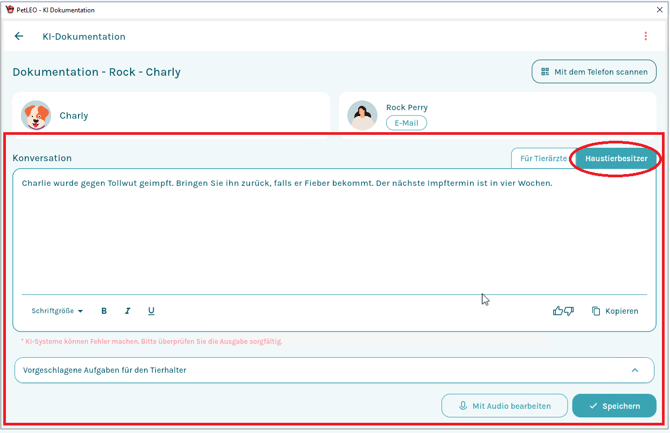The image size is (670, 433).
Task: Click the E-Mail button under Rock Perry
Action: (x=406, y=123)
